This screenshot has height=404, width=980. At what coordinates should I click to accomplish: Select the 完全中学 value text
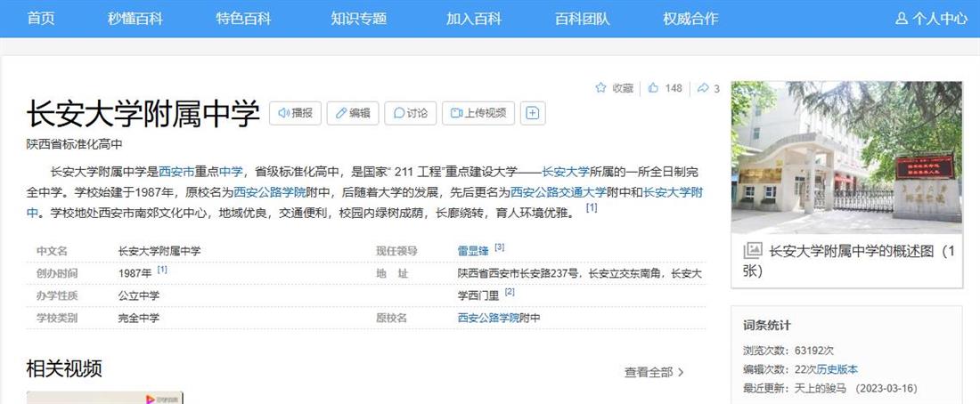(139, 318)
